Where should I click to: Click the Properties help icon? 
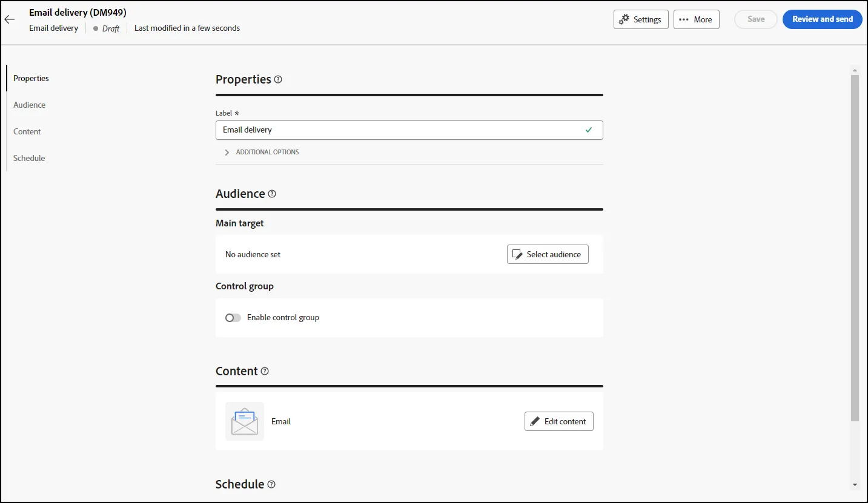(x=278, y=79)
